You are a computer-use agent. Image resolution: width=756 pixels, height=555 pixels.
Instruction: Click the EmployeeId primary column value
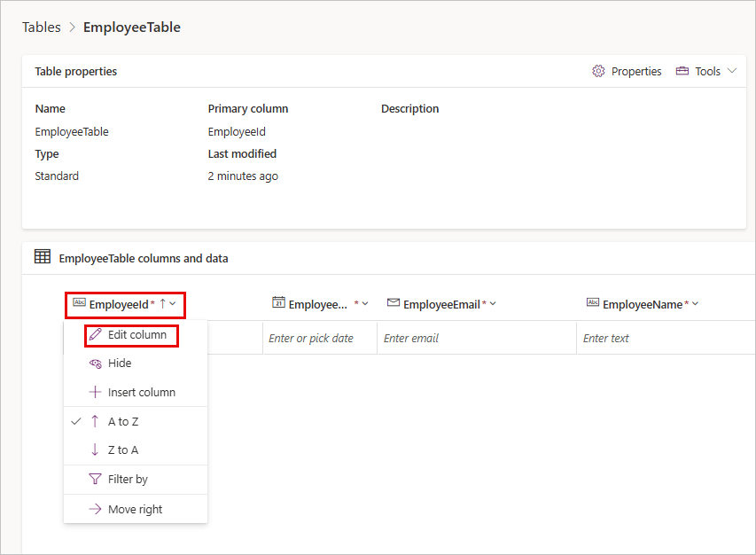pyautogui.click(x=237, y=131)
